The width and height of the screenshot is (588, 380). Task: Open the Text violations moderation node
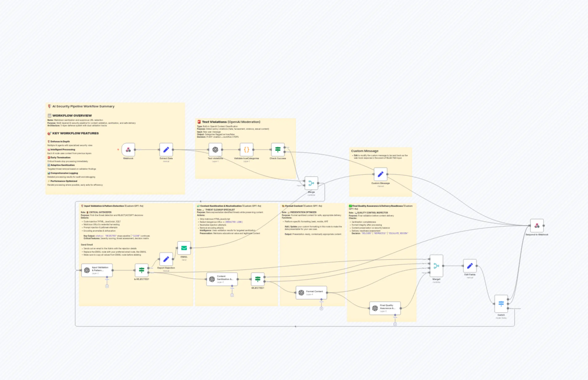coord(215,149)
